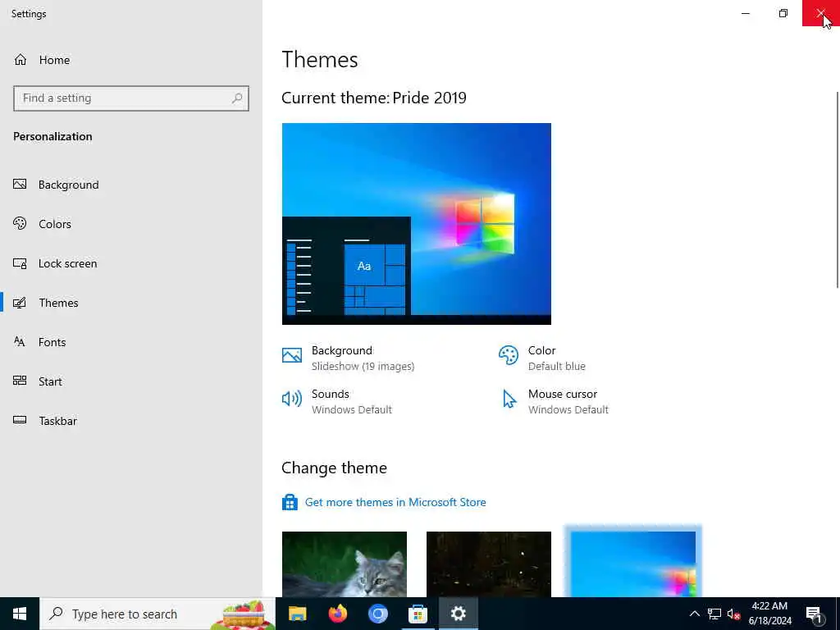840x630 pixels.
Task: Launch the blue circular browser taskbar icon
Action: pyautogui.click(x=377, y=614)
